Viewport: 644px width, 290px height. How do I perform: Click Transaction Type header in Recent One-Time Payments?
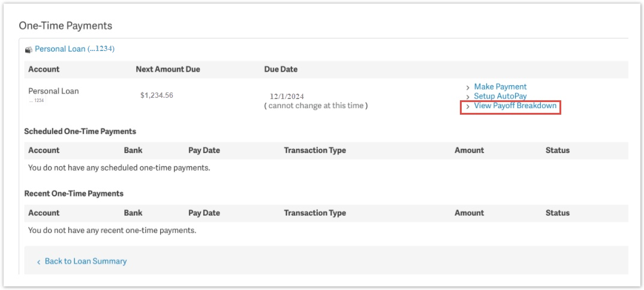click(315, 213)
